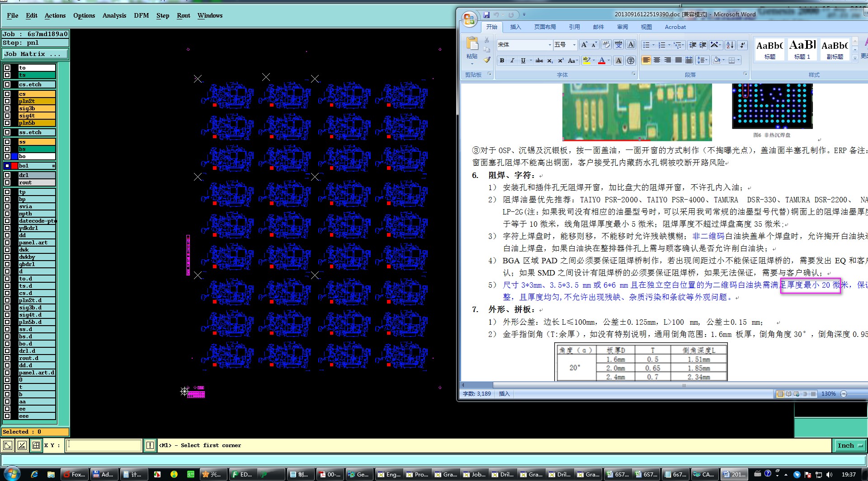Screen dimensions: 868x481
Task: Open font color dropdown arrow
Action: [609, 61]
